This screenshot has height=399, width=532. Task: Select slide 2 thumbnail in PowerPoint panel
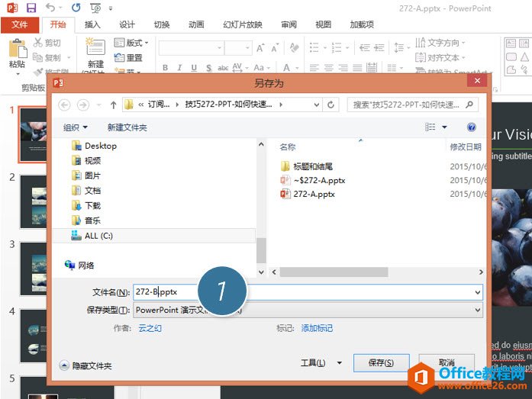click(x=34, y=202)
